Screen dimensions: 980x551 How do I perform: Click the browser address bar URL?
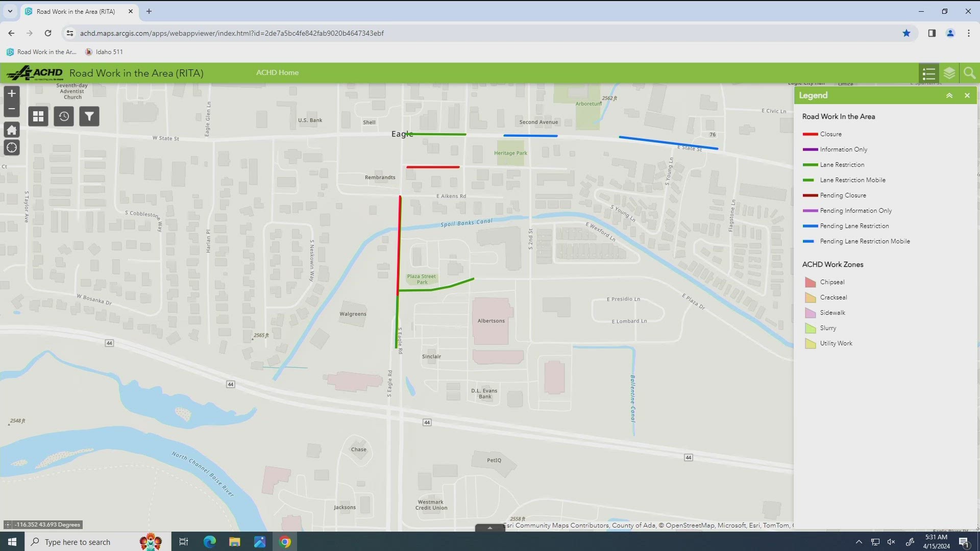[232, 33]
